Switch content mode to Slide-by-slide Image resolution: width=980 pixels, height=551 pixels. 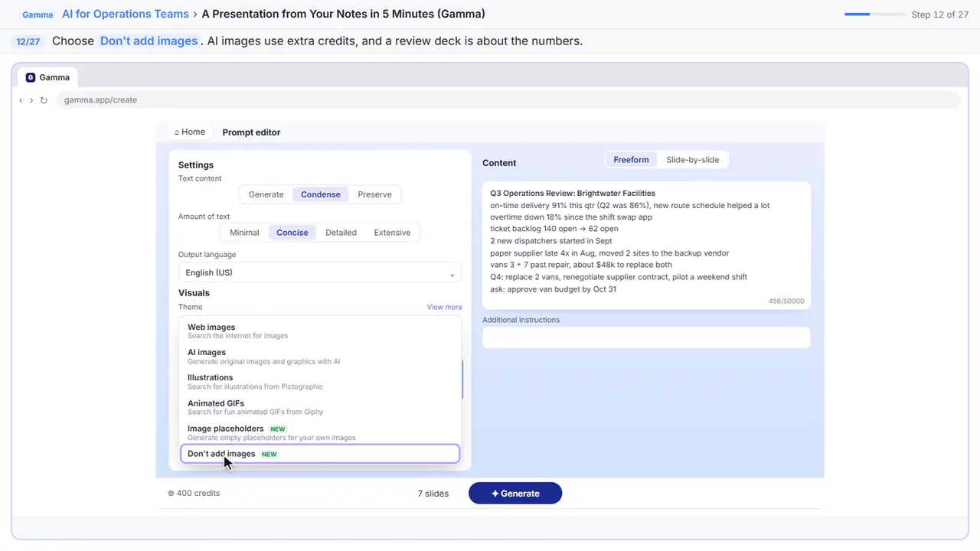tap(692, 160)
